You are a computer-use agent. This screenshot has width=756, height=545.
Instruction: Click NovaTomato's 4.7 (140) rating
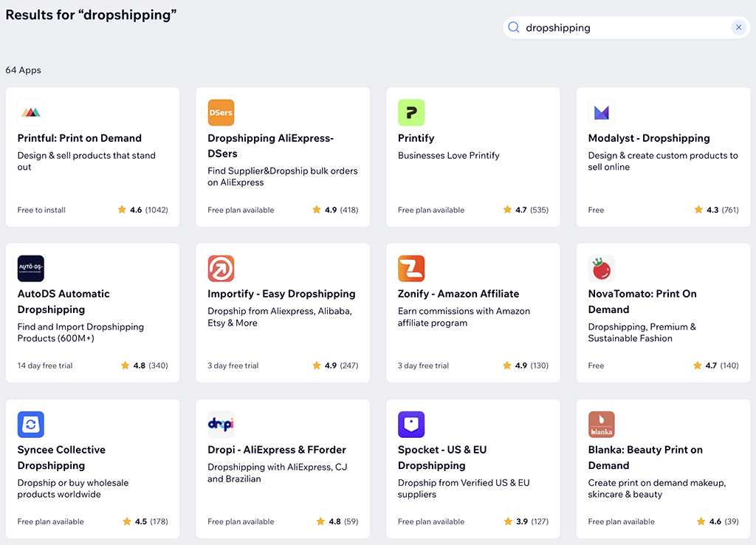[715, 366]
